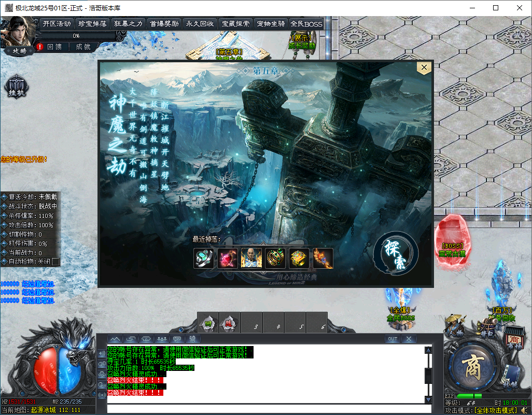Viewport: 532px width, 415px height.
Task: Click the group members chat toolbar icon
Action: click(162, 339)
